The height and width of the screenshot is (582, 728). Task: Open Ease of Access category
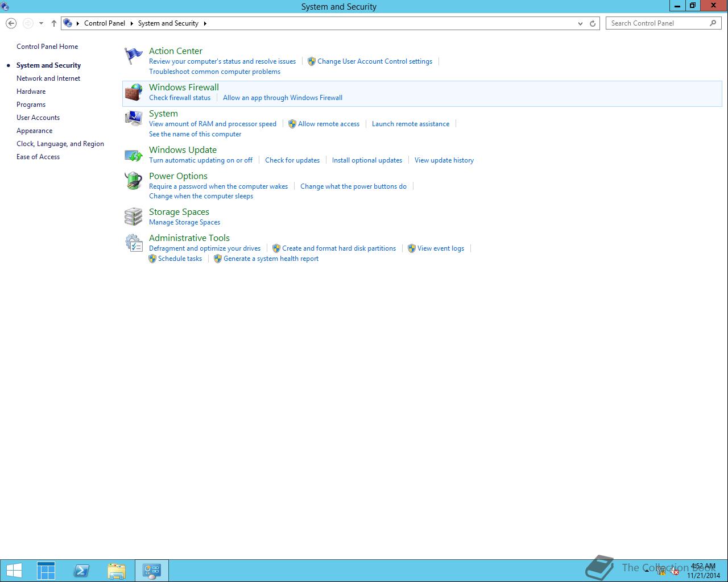pyautogui.click(x=38, y=157)
